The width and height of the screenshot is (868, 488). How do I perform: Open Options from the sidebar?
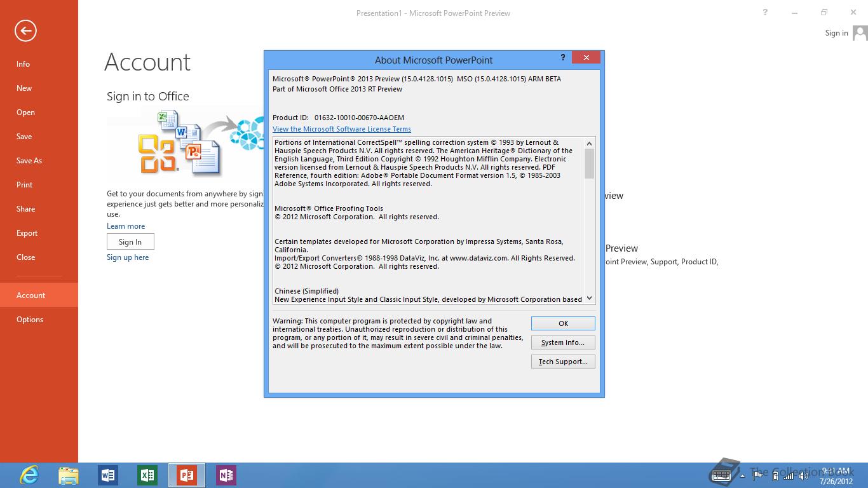pos(39,320)
